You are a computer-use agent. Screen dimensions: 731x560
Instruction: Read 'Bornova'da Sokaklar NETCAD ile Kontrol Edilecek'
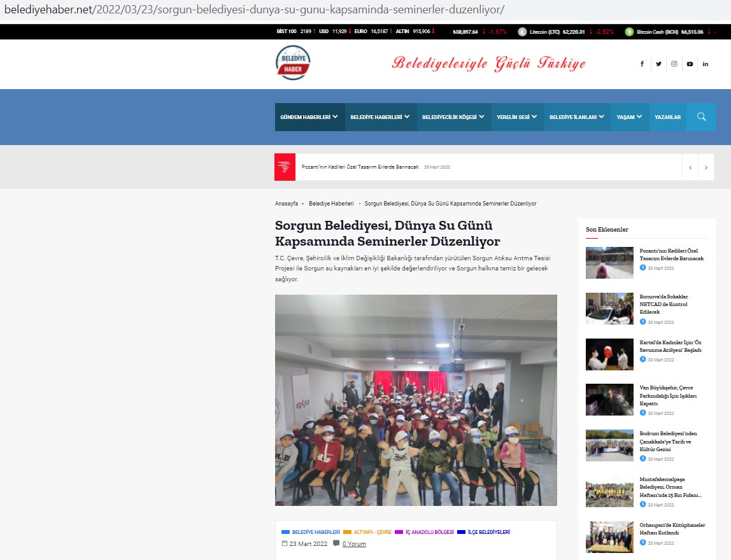pos(664,304)
